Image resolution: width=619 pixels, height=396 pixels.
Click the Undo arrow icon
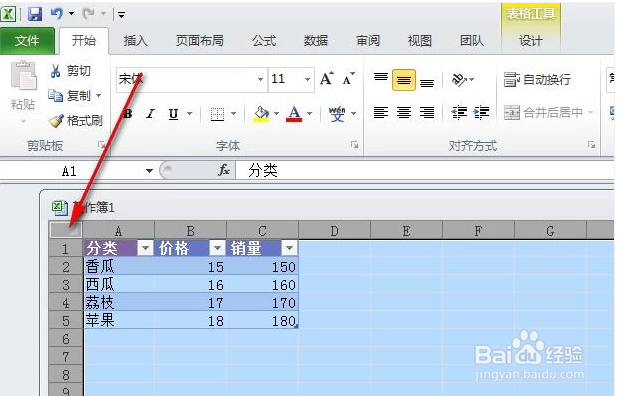[57, 14]
